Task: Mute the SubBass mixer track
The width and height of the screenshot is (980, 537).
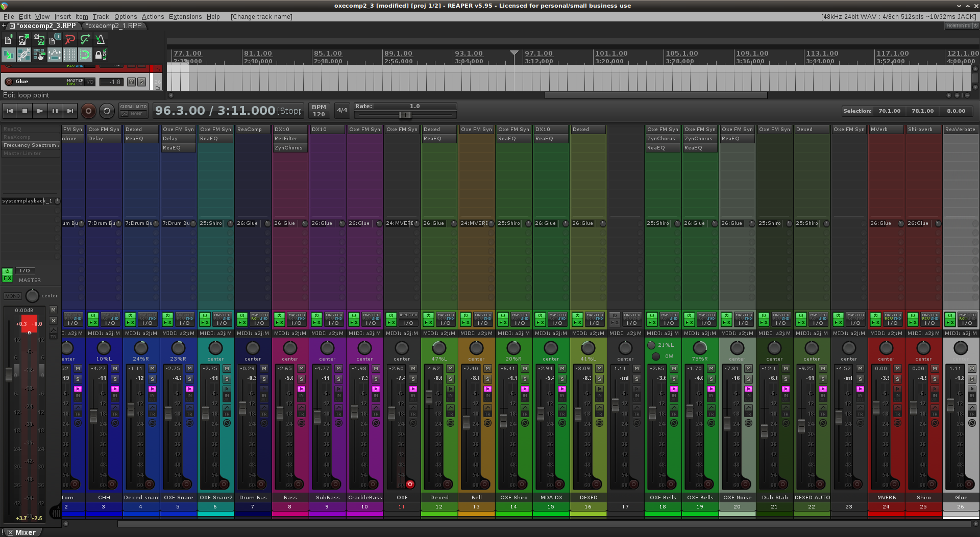Action: [x=339, y=368]
